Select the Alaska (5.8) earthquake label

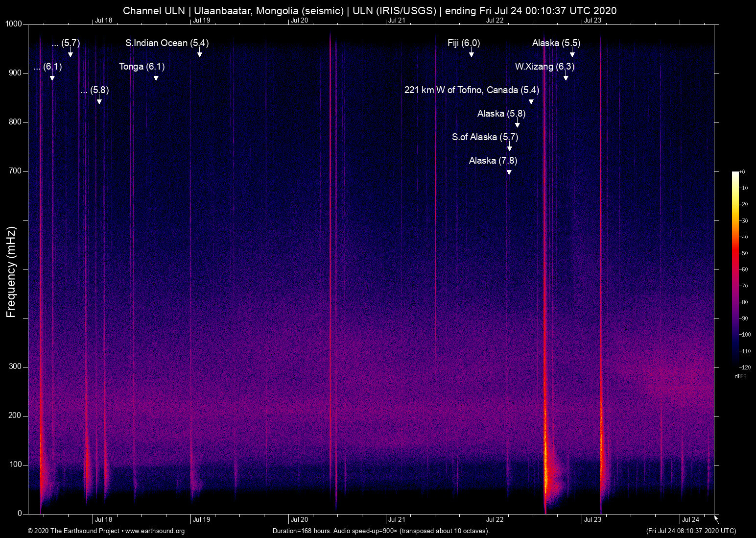click(x=501, y=114)
